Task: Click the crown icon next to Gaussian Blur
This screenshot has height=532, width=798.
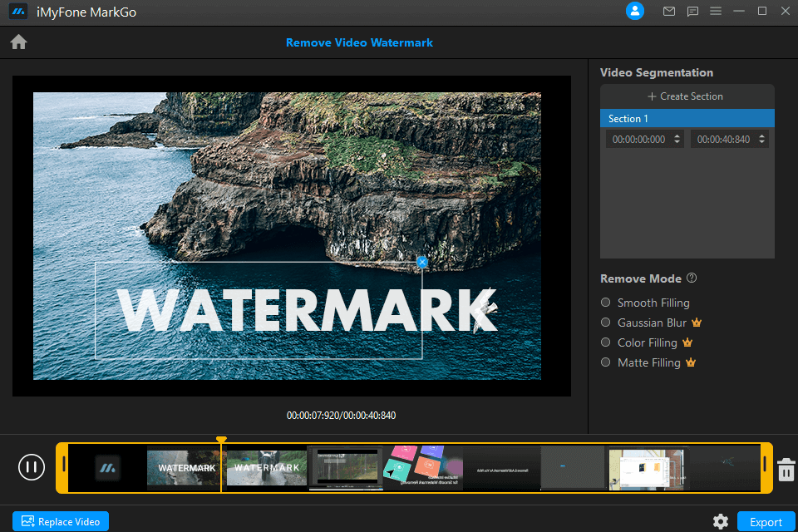Action: coord(696,323)
